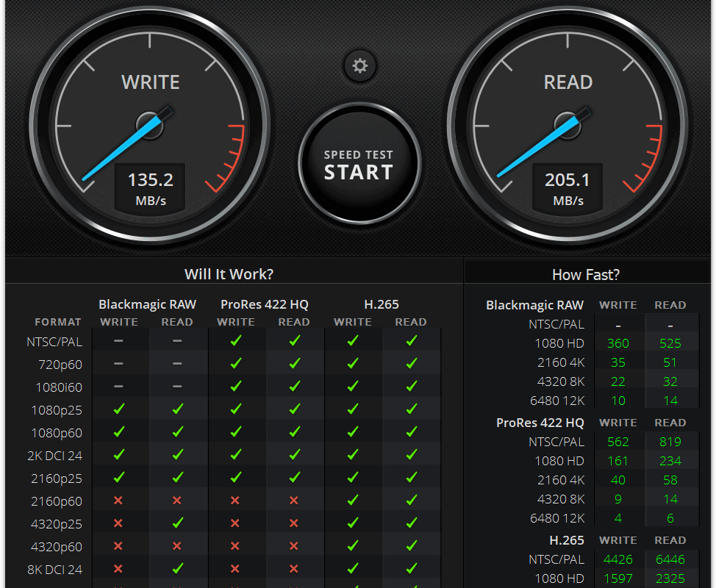
Task: Click the red X for 4320p60 ProRes 422 HQ write
Action: pyautogui.click(x=235, y=546)
